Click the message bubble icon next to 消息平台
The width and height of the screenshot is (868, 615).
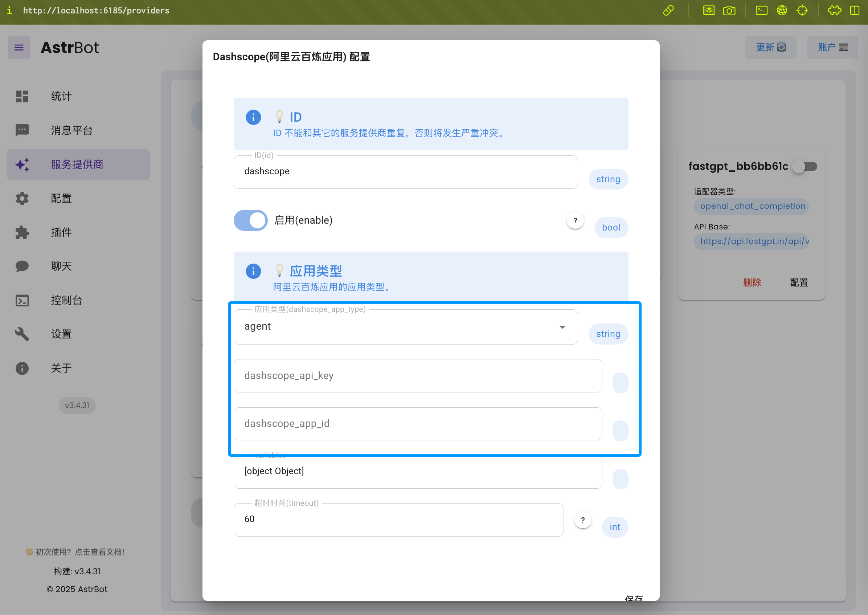coord(22,130)
